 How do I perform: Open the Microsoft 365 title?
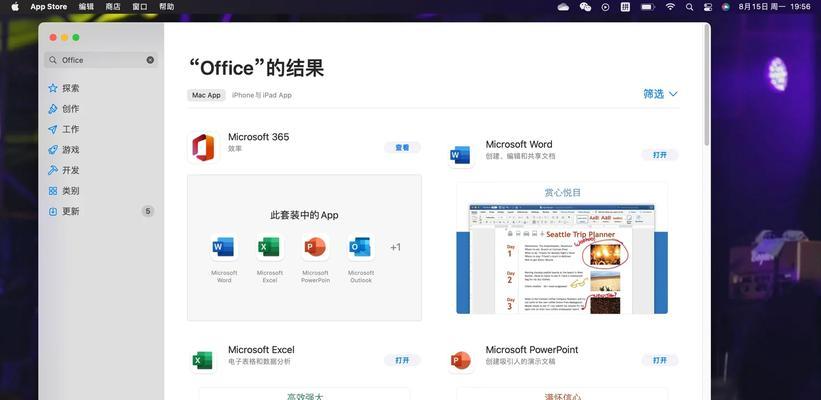point(258,137)
